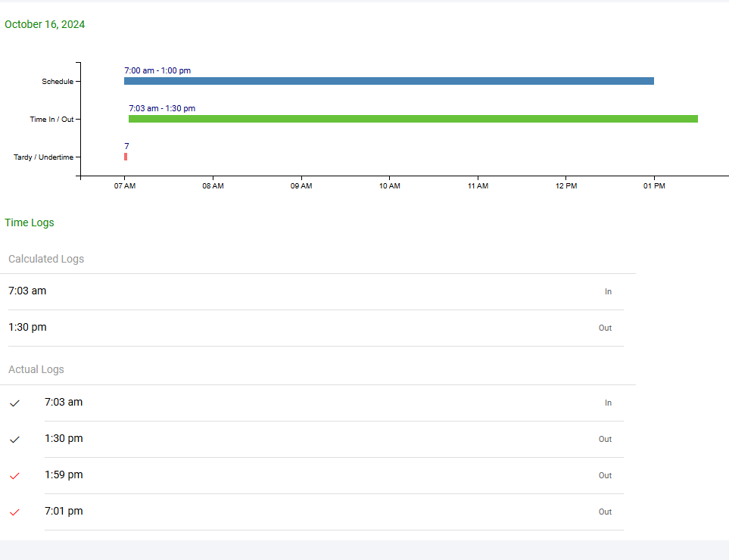This screenshot has width=729, height=560.
Task: Click the Actual Logs subheading
Action: (36, 369)
